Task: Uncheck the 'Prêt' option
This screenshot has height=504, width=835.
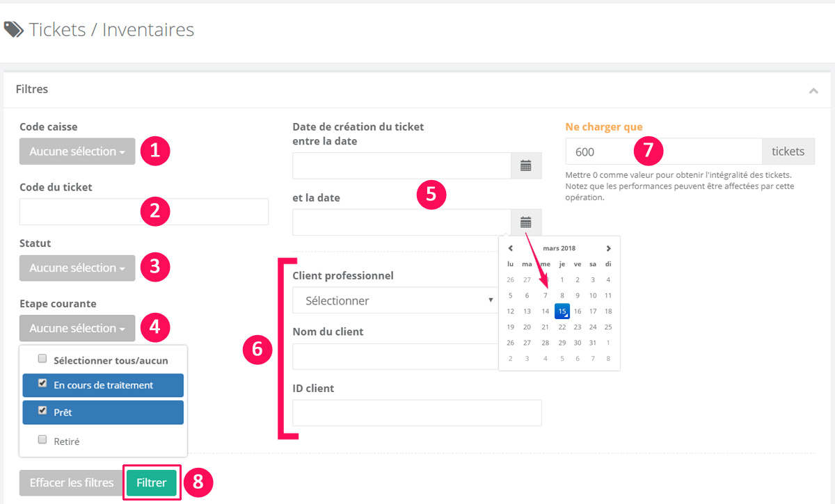Action: [42, 411]
